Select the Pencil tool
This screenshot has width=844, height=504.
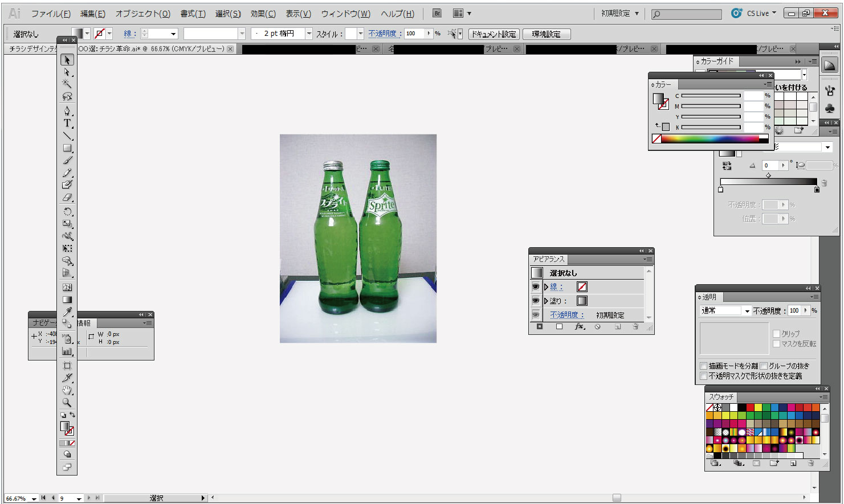click(x=67, y=173)
